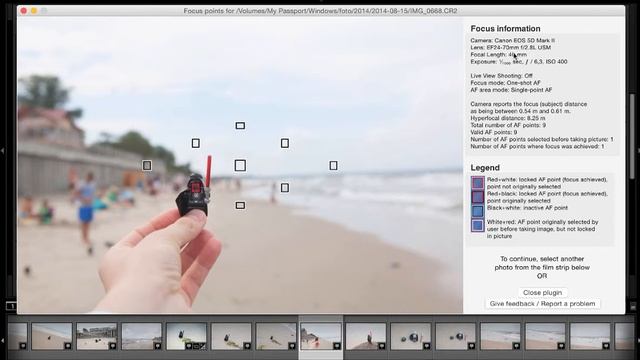The image size is (640, 360).
Task: Minimize the window using the yellow button
Action: tap(34, 11)
